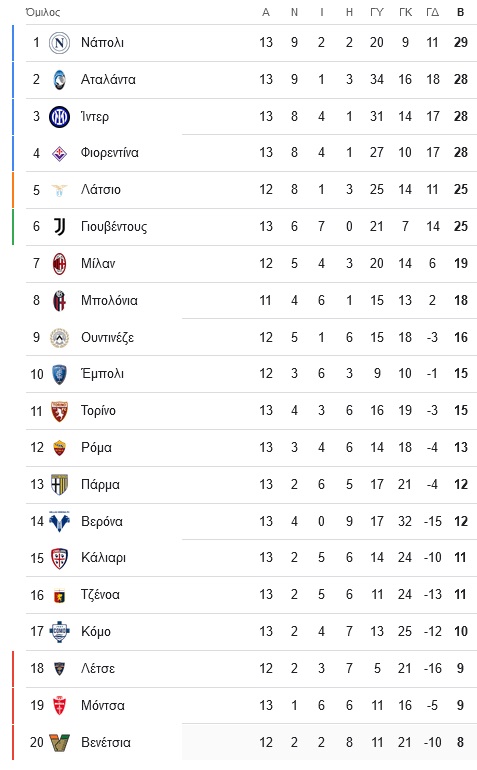
Task: Open the Ρόμα team name link
Action: coord(96,447)
